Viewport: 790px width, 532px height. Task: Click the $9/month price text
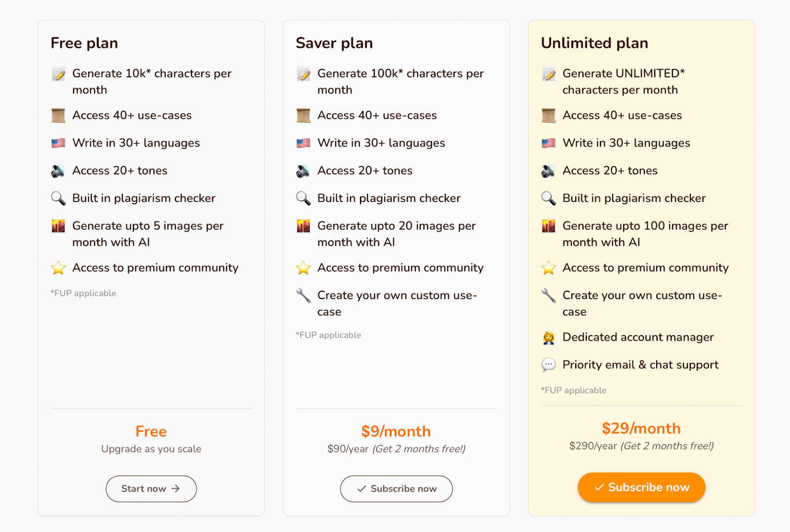396,431
